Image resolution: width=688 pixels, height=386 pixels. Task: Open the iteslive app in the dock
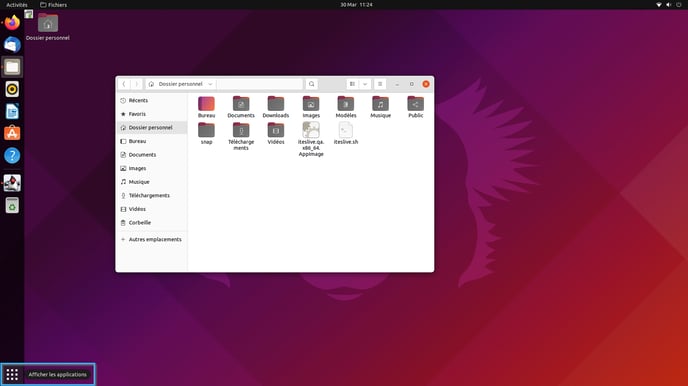point(12,183)
